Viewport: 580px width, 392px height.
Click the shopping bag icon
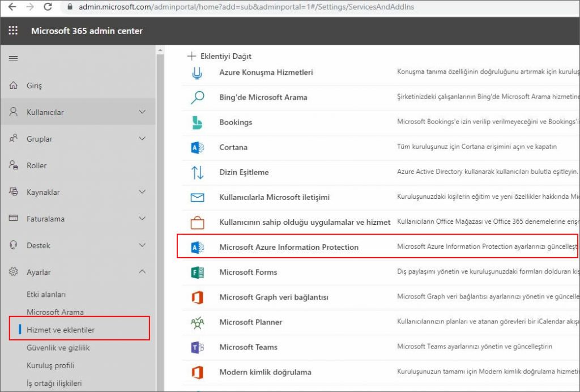197,223
